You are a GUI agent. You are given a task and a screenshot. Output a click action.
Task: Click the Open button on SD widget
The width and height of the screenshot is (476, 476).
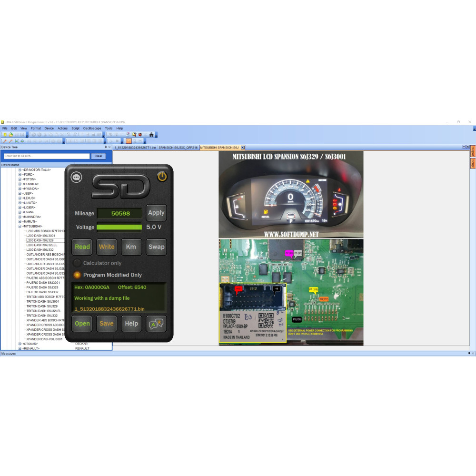pos(82,324)
